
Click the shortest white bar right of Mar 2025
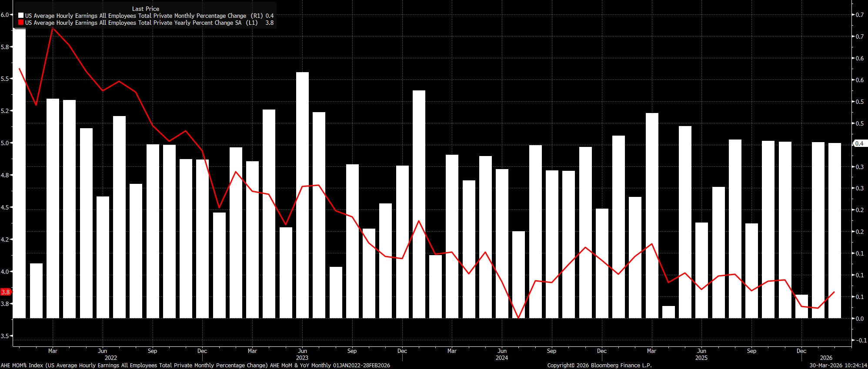(x=668, y=312)
